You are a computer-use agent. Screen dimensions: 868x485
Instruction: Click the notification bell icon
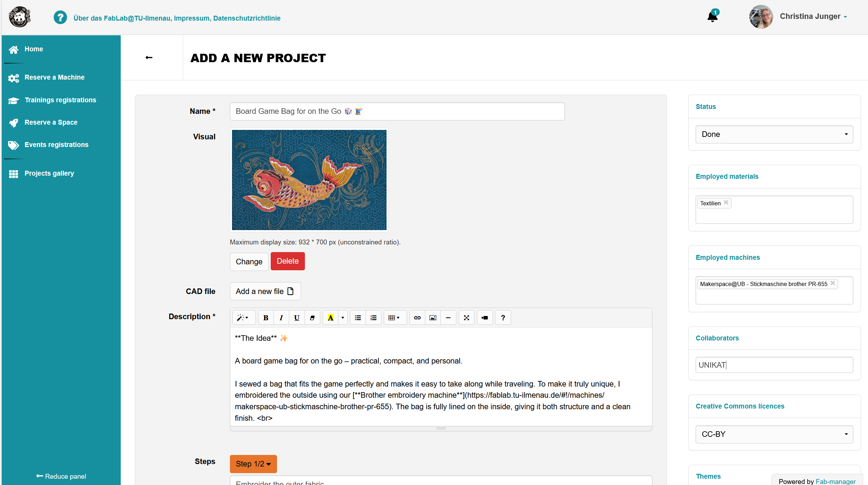click(712, 17)
